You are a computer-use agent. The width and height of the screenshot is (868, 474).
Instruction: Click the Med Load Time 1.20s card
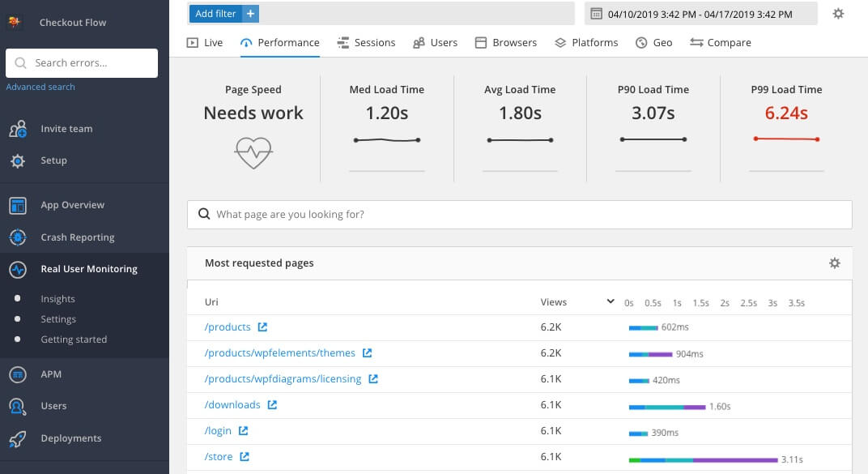[x=387, y=129]
